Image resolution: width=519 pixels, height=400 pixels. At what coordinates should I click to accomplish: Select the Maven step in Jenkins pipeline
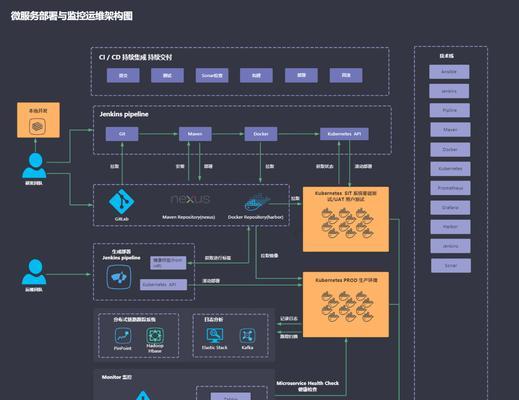[195, 134]
